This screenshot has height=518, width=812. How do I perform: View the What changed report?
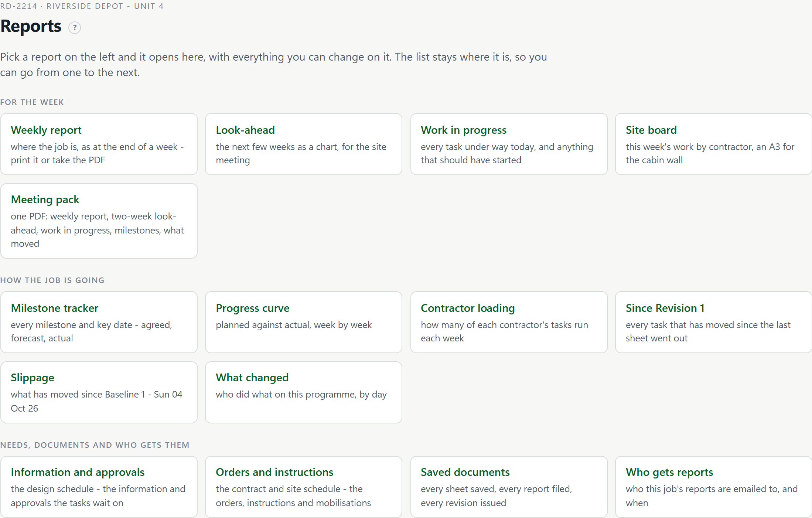pyautogui.click(x=304, y=392)
